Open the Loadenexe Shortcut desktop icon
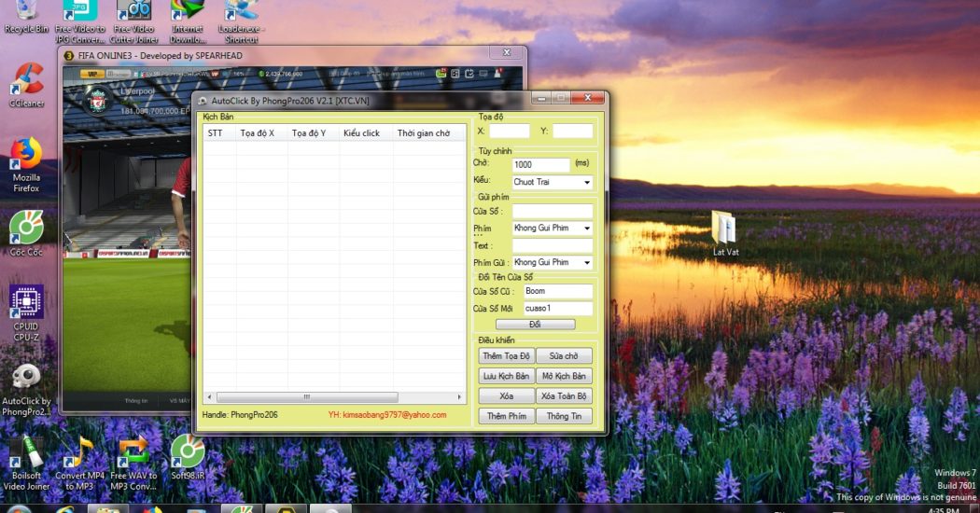 tap(241, 21)
